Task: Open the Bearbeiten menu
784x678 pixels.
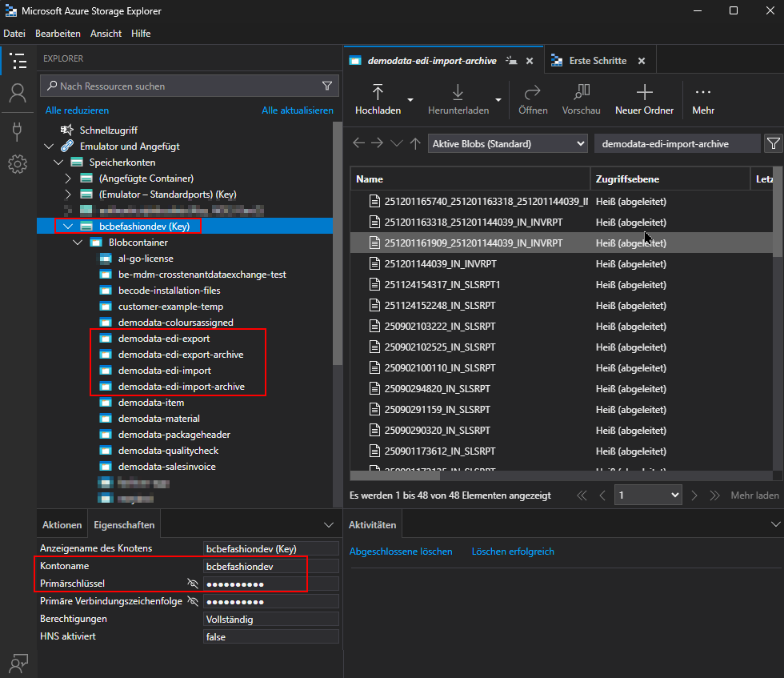Action: click(58, 34)
